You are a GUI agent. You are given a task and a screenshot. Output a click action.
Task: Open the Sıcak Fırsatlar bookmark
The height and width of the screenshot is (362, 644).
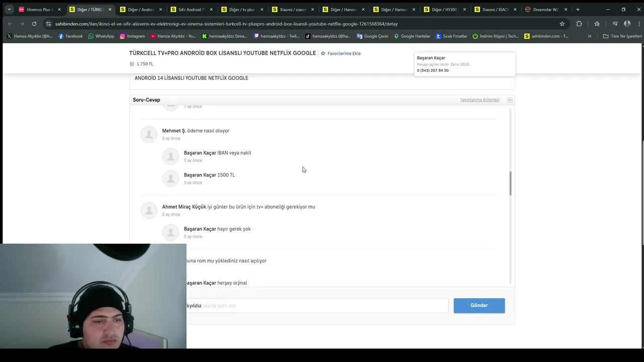point(451,36)
